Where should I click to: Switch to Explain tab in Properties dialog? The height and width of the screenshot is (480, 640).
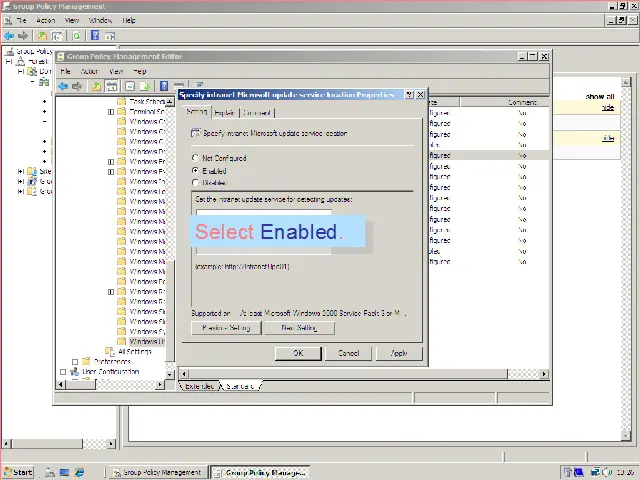click(x=224, y=113)
